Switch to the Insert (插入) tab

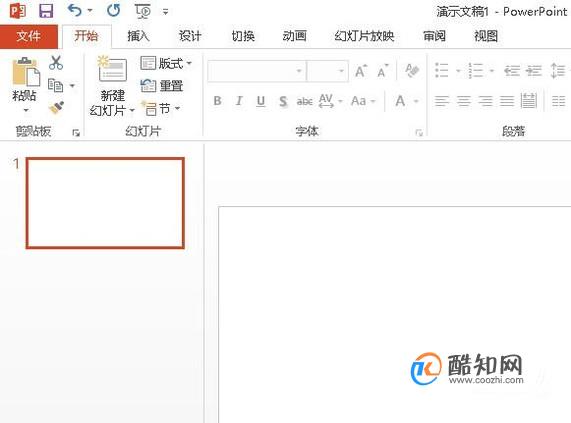tap(138, 36)
